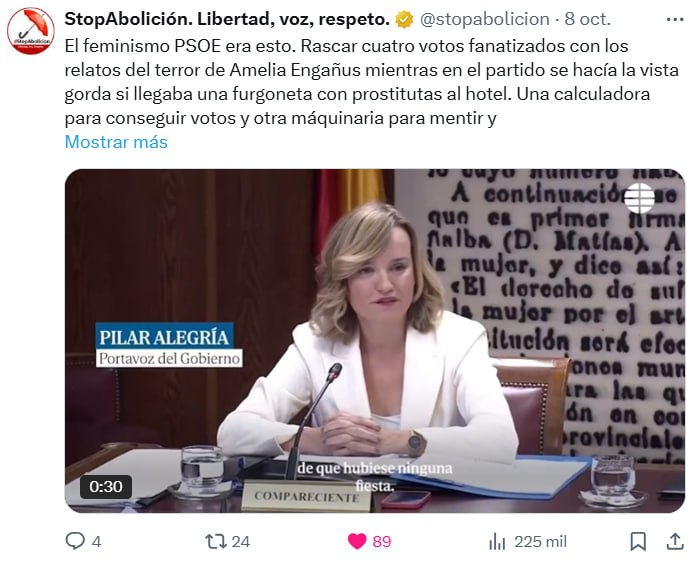Click the broadcaster logo on video

[x=639, y=198]
